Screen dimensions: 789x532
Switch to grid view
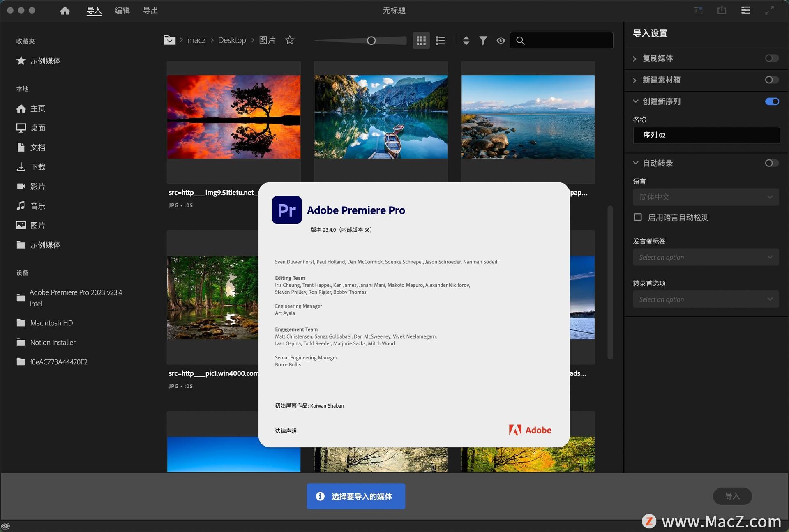tap(420, 40)
